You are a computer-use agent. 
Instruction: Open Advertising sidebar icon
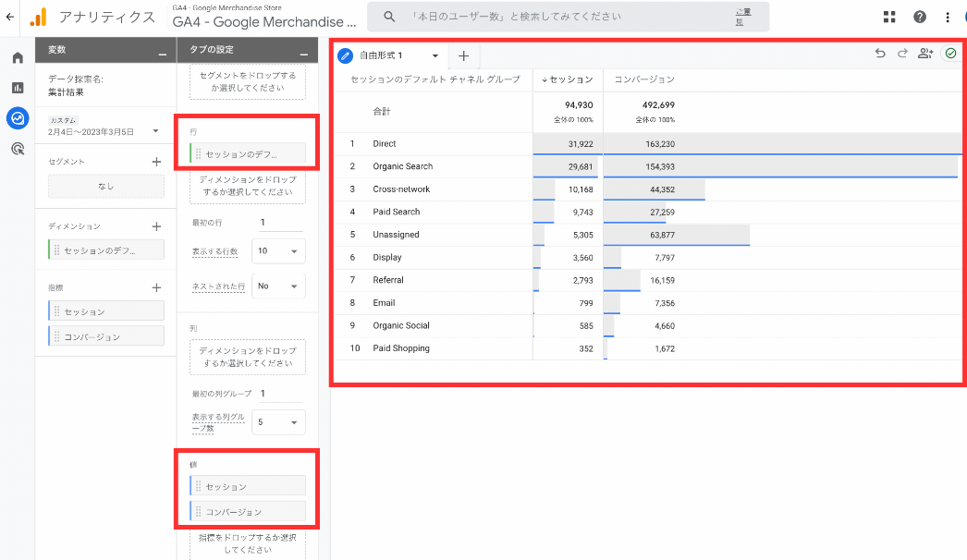click(18, 148)
